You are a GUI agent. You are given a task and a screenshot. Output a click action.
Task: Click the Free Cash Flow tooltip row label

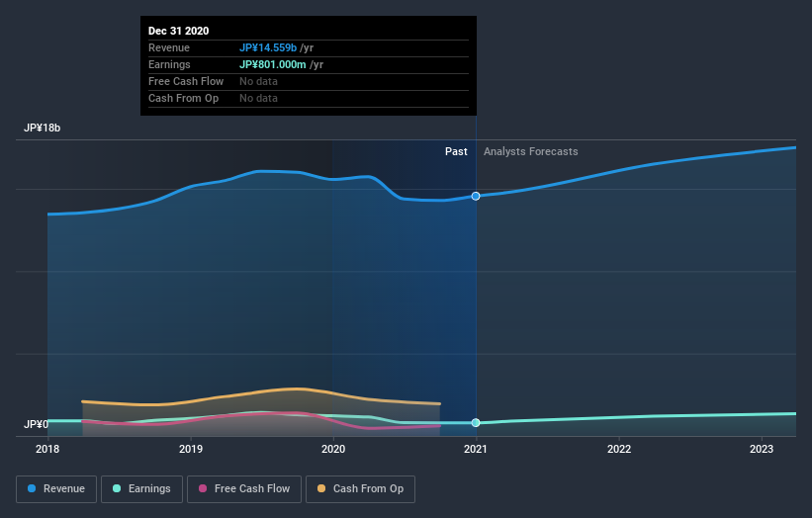coord(186,81)
